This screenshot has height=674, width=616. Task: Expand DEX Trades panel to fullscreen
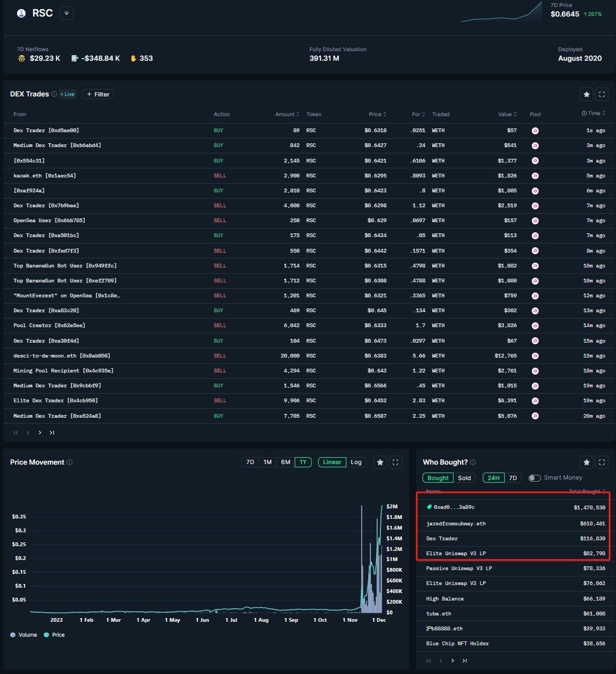(602, 94)
